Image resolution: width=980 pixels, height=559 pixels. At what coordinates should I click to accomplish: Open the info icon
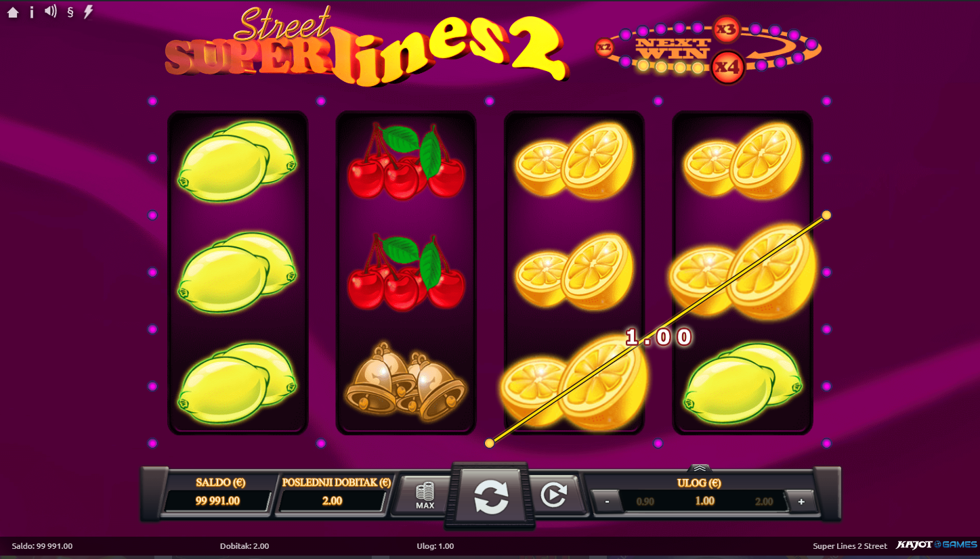32,12
